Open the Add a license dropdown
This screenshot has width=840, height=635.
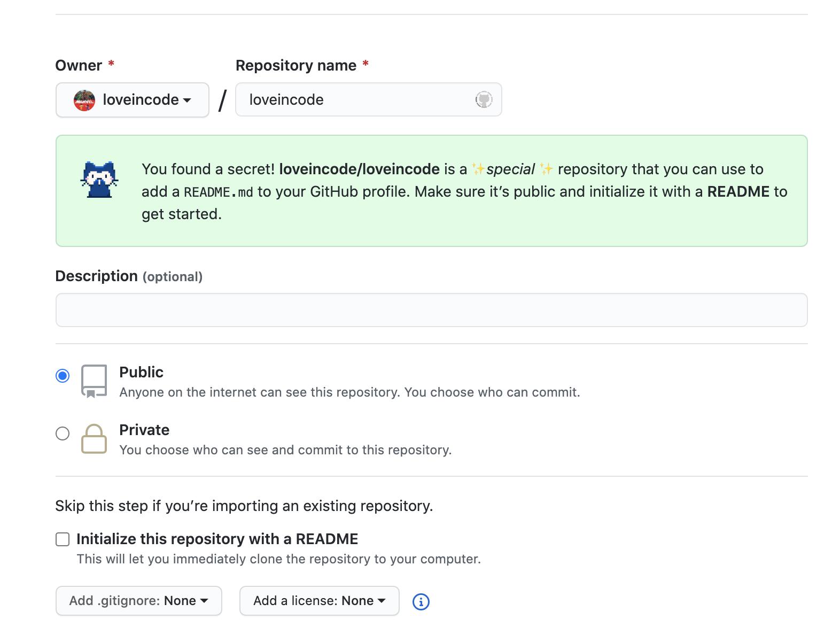[x=320, y=601]
